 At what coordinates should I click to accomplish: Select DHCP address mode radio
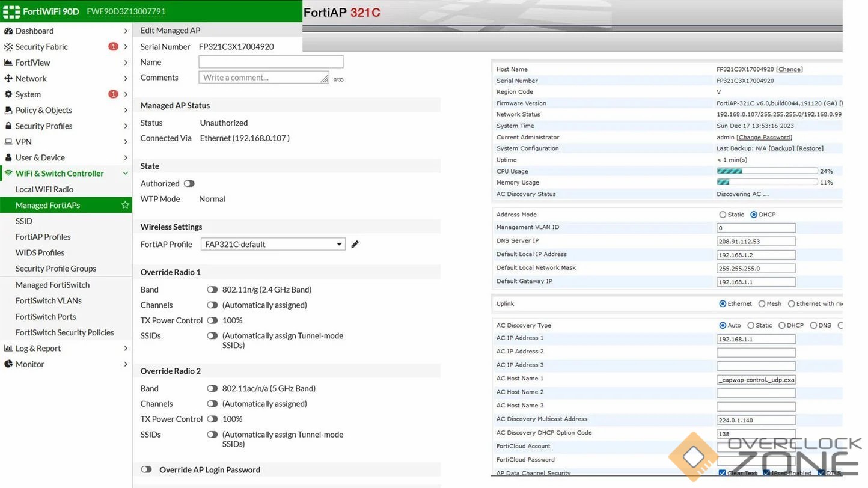(x=754, y=215)
